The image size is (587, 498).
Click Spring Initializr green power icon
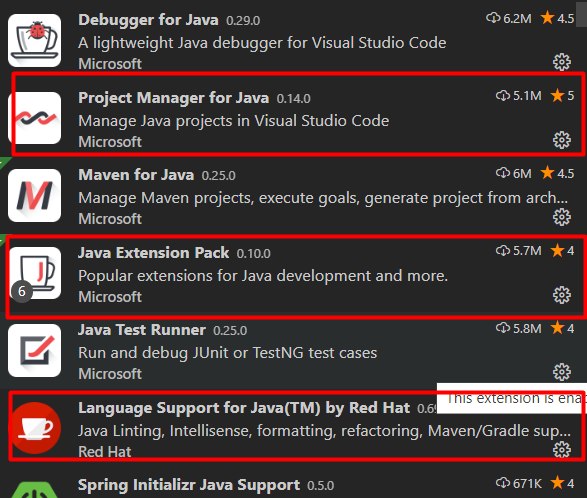pyautogui.click(x=34, y=489)
